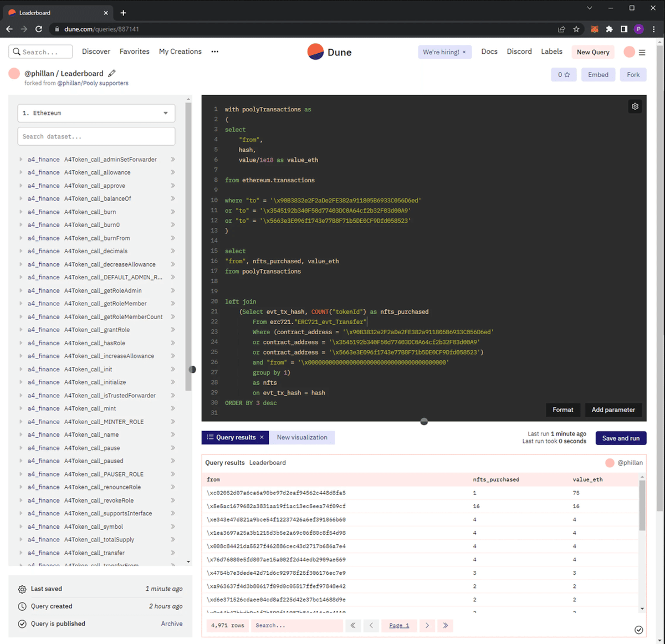Click the share page icon in address bar
The image size is (665, 644).
pos(561,29)
